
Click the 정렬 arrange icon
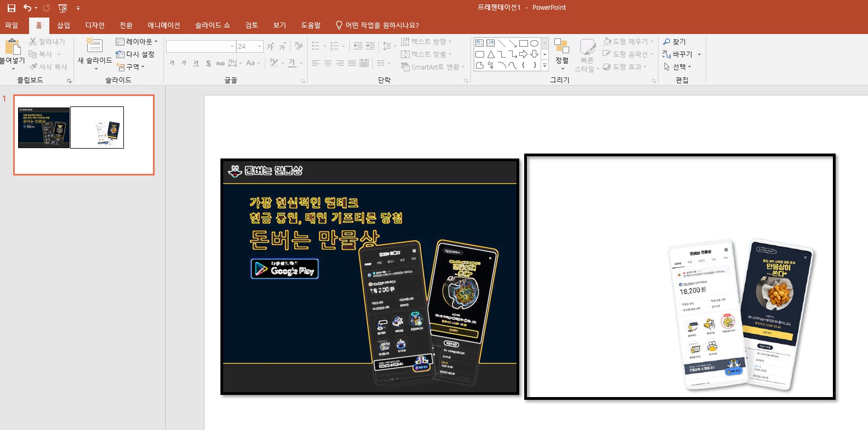(x=561, y=46)
